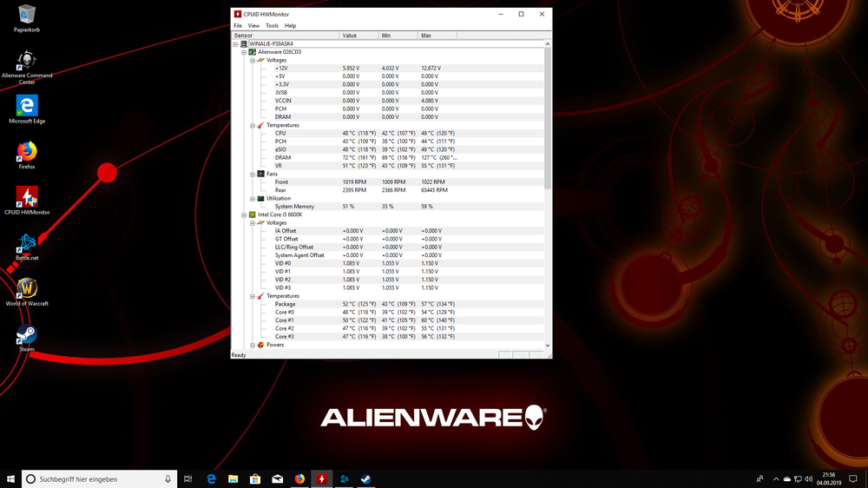Launch Firefox from the desktop shortcut
Screen dimensions: 868x488
tap(27, 152)
